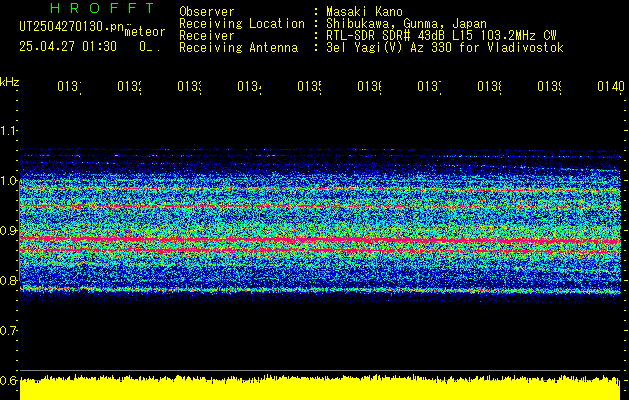Click the 0139 time marker
The width and height of the screenshot is (629, 400).
549,86
